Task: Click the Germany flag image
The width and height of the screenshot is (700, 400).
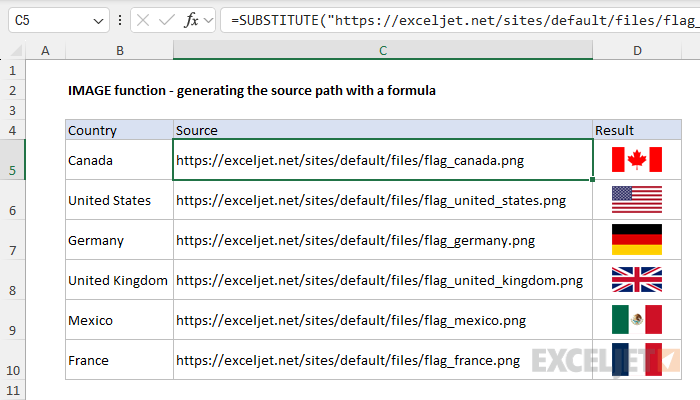Action: [637, 239]
